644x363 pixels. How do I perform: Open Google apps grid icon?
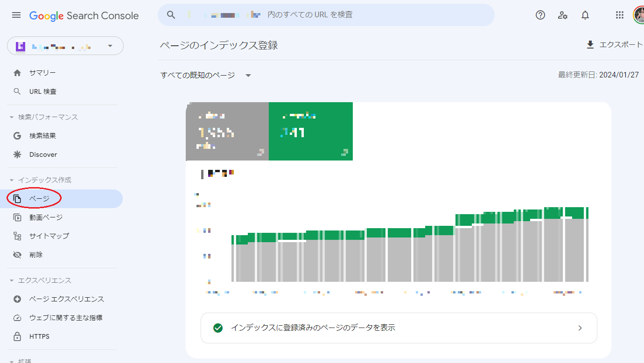click(620, 15)
